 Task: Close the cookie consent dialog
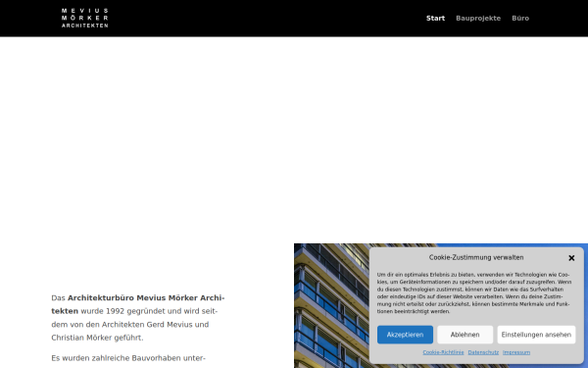[571, 258]
